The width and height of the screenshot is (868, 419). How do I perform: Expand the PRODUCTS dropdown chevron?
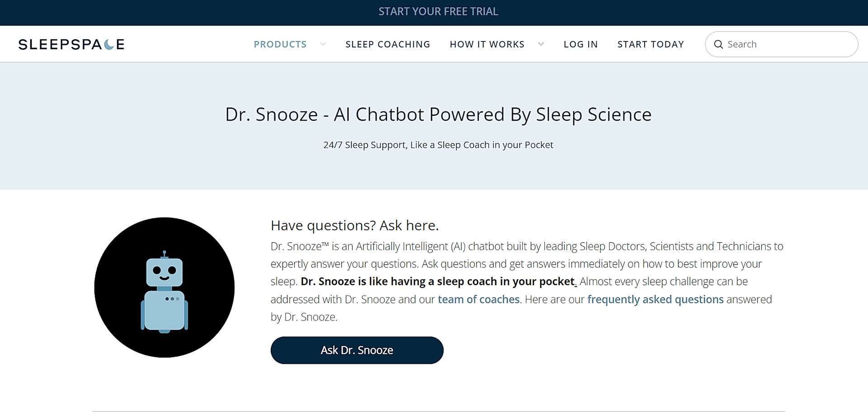point(323,44)
